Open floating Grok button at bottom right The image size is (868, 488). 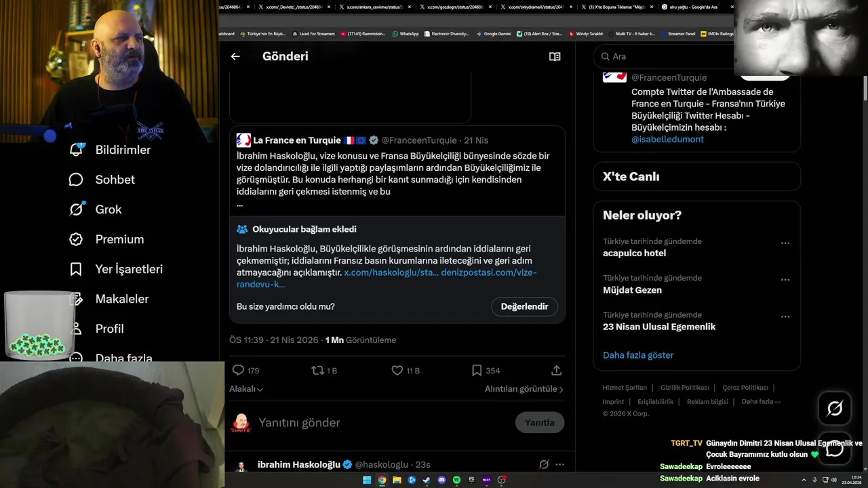pos(835,408)
